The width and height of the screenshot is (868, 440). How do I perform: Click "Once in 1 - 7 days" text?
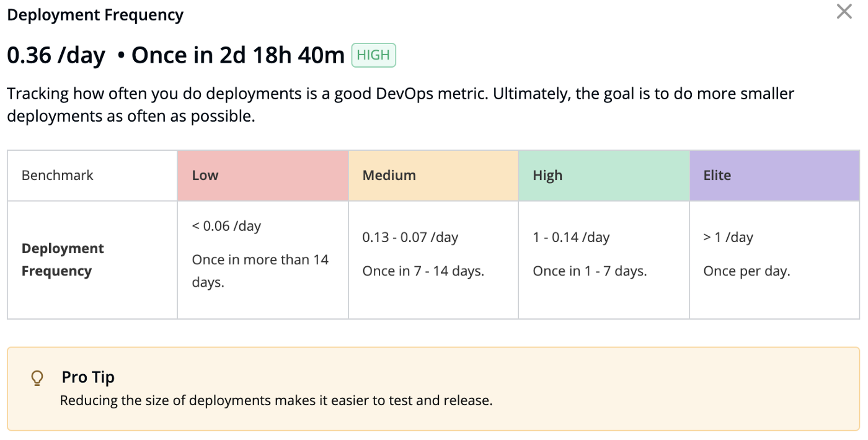click(x=590, y=271)
